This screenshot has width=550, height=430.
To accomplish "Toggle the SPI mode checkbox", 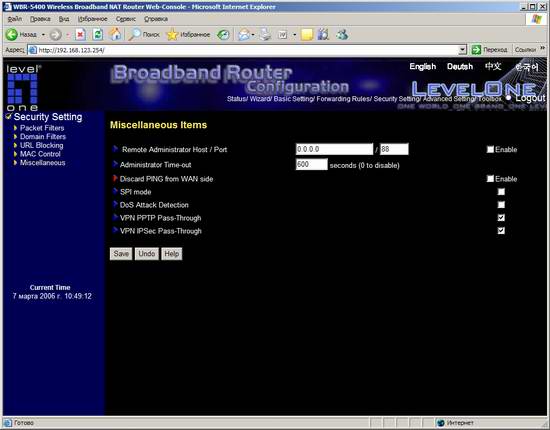I will click(501, 192).
